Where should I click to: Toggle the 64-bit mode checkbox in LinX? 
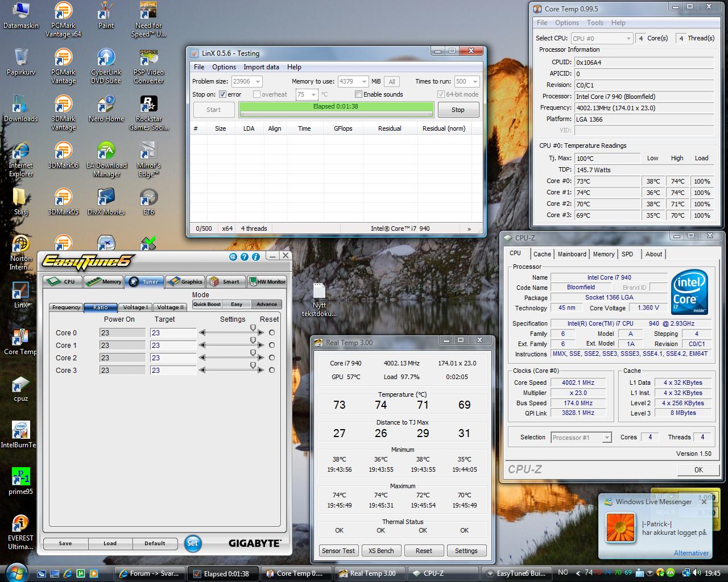[441, 94]
